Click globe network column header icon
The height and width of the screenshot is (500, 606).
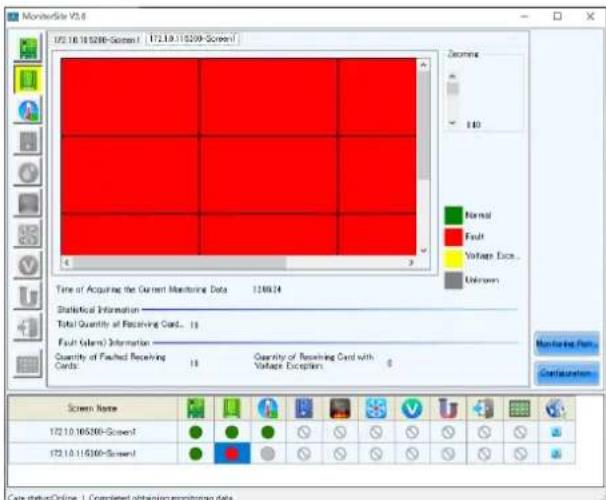tap(556, 408)
